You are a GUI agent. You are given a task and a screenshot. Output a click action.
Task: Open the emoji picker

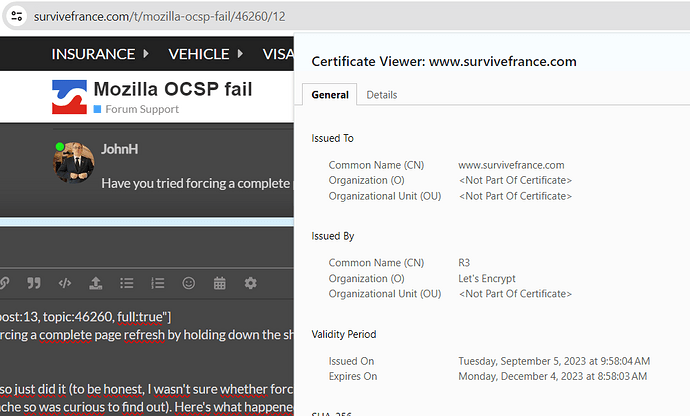point(189,283)
